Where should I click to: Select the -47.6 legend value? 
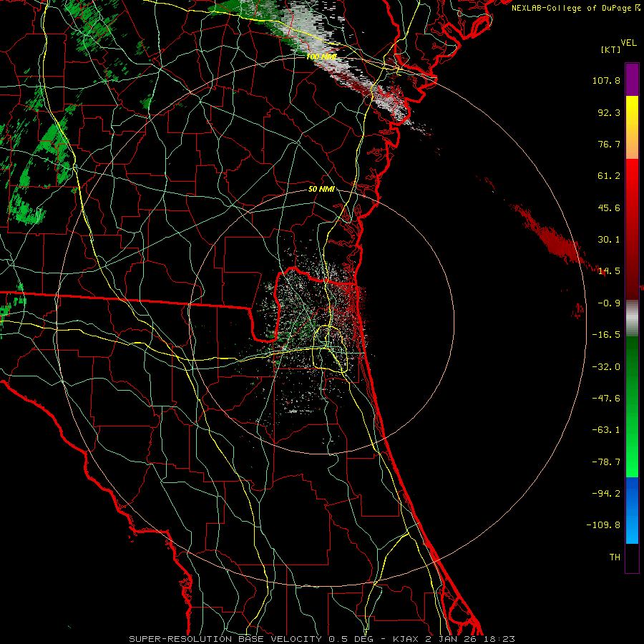606,399
